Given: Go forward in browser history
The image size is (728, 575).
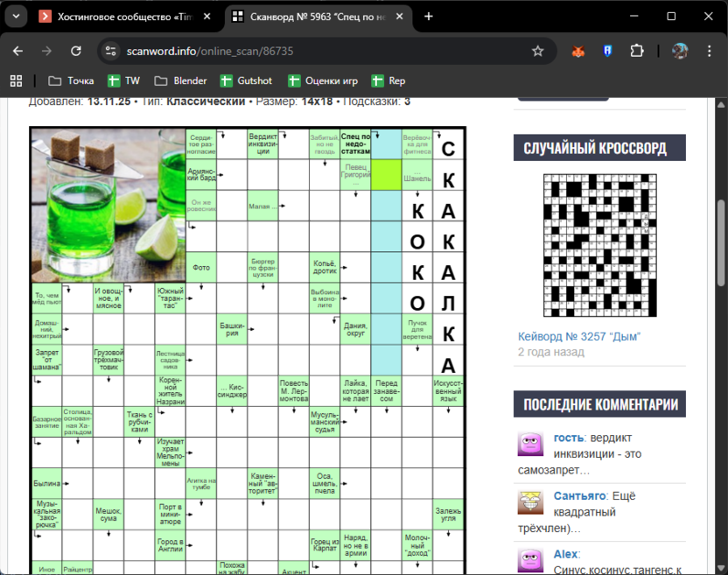Looking at the screenshot, I should point(46,51).
